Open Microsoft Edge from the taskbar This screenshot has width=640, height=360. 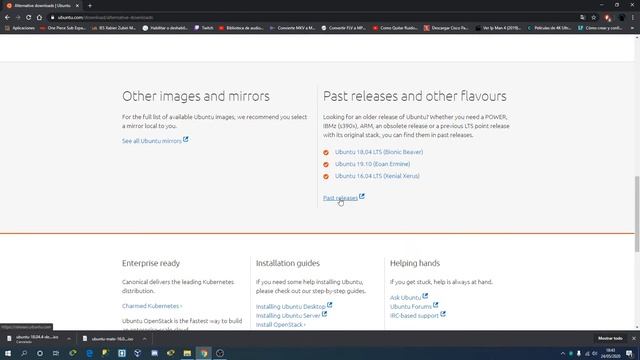(89, 353)
